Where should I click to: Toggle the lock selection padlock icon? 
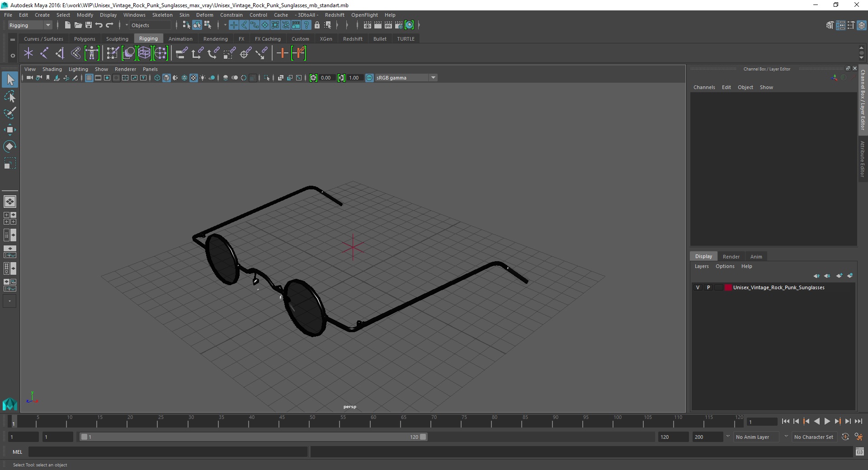click(317, 25)
